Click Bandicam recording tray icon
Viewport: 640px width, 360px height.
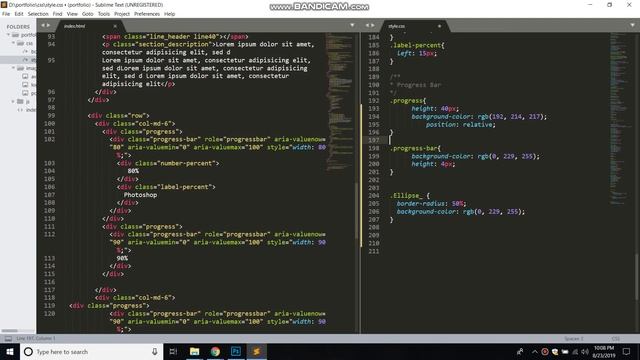(545, 351)
